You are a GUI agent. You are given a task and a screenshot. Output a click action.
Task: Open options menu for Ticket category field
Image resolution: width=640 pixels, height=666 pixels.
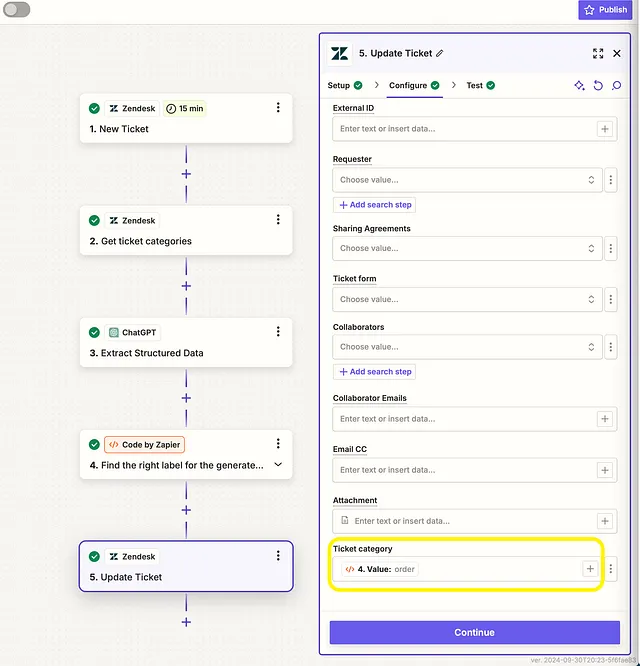pos(611,569)
